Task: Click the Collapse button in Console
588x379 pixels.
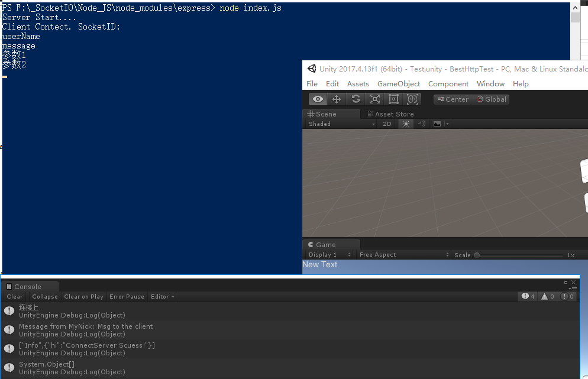Action: click(x=44, y=296)
